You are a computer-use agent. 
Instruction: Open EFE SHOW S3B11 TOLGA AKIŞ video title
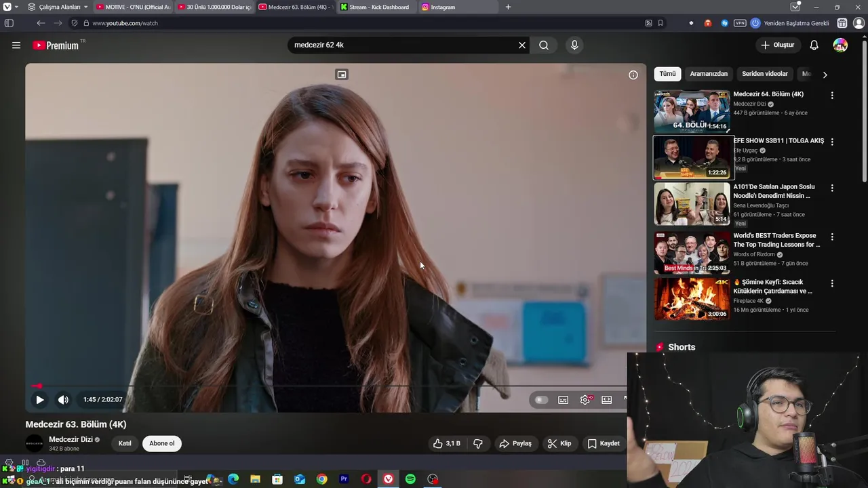[778, 141]
